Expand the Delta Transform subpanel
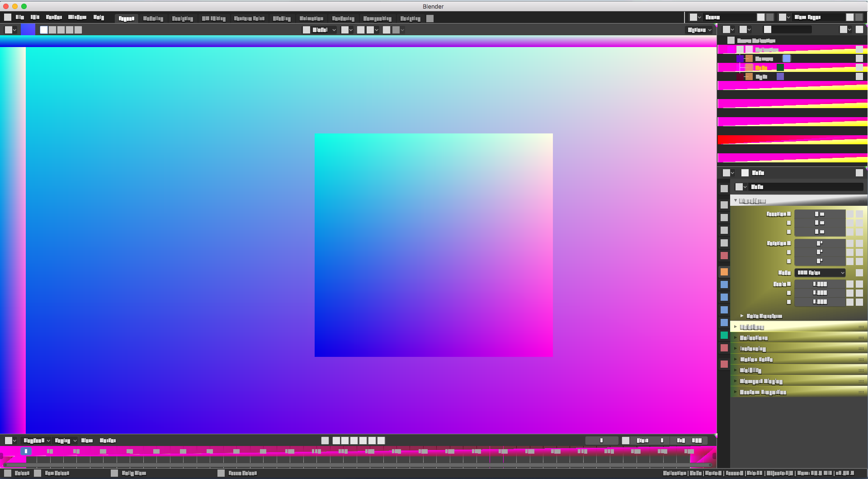 pos(764,316)
